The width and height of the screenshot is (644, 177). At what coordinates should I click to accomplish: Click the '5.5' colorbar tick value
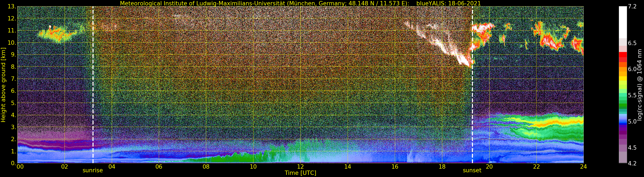click(632, 95)
